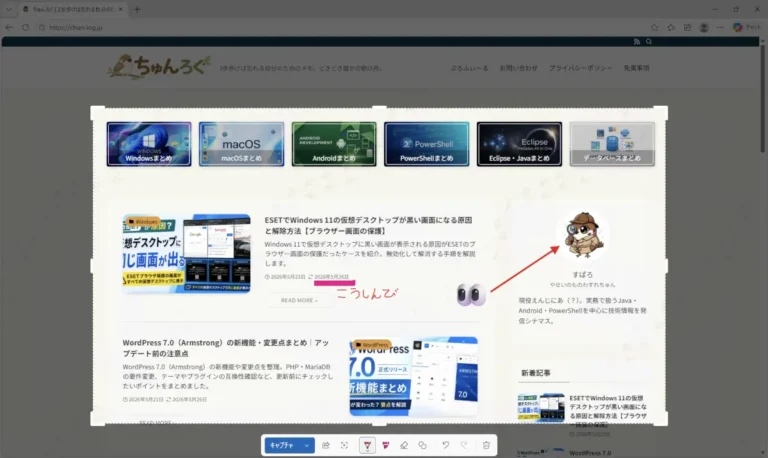Select the pink highlighter tool
Screen dimensions: 768x458
[x=386, y=445]
